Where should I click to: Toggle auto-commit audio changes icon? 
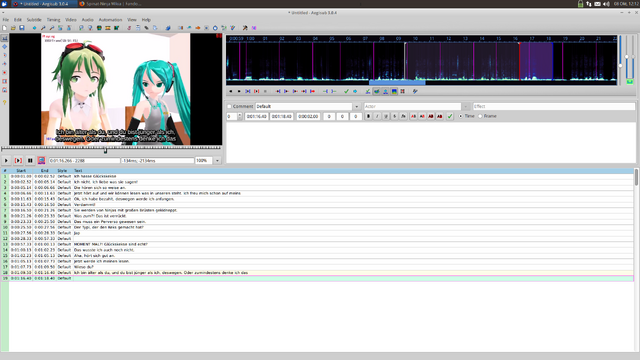[x=368, y=91]
